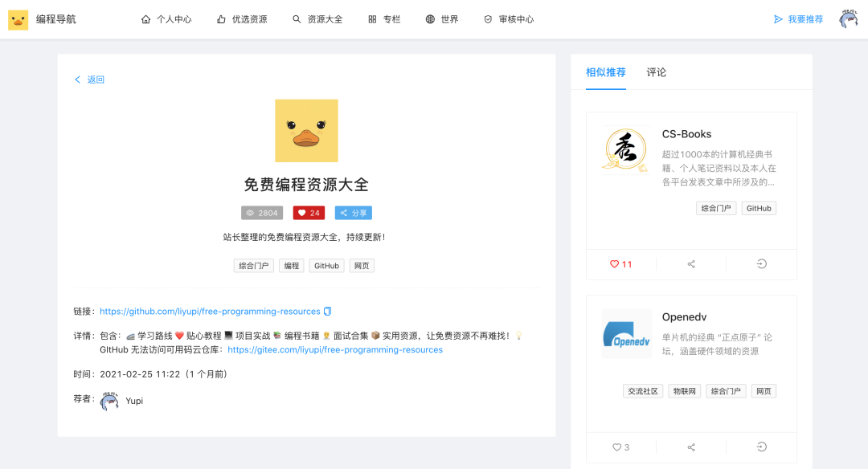Open CS-Books via its enter arrow icon
Screen dimensions: 868x469
761,264
